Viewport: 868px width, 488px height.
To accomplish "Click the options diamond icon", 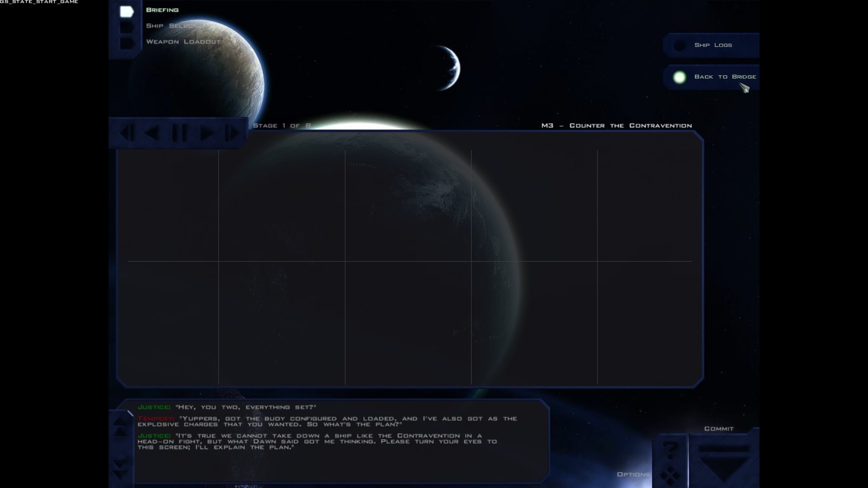I will (x=670, y=476).
